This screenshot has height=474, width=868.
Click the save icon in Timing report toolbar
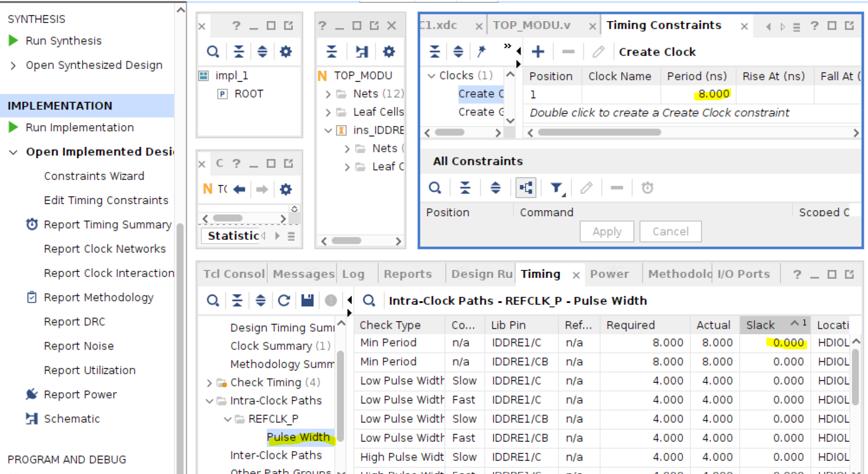coord(307,301)
